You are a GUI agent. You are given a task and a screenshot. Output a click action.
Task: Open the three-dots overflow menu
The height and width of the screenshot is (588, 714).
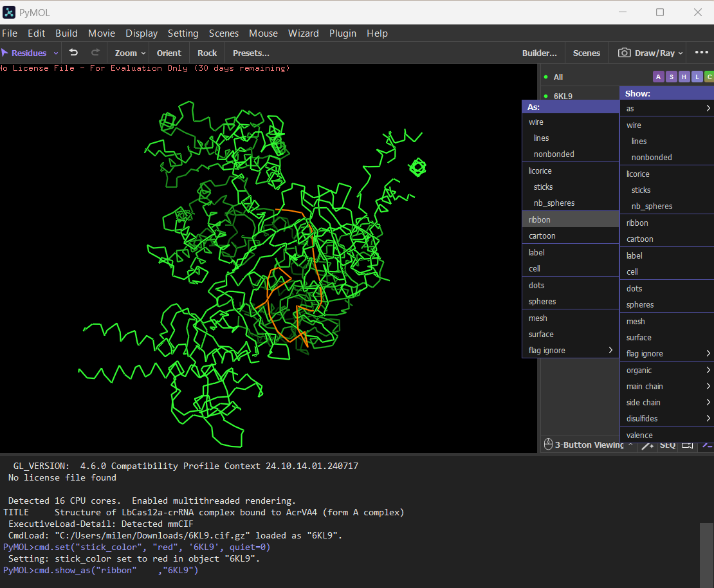pos(701,53)
